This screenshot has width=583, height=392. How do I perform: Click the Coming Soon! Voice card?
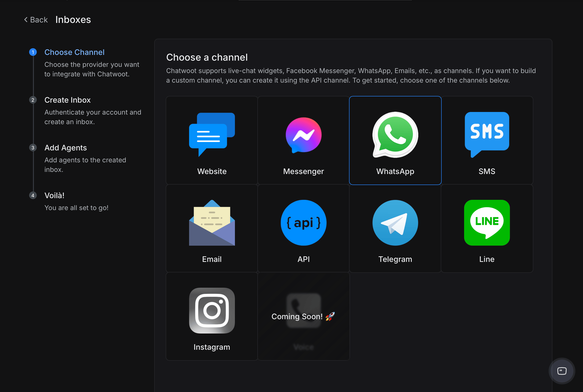(303, 316)
